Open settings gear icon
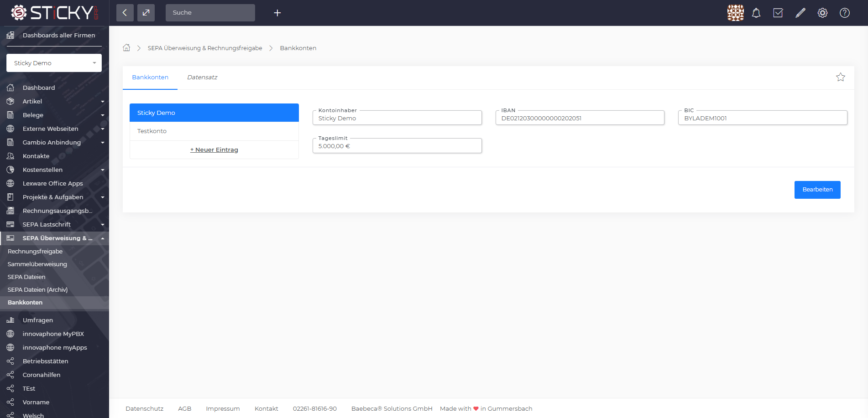Screen dimensions: 868x418 pyautogui.click(x=822, y=13)
